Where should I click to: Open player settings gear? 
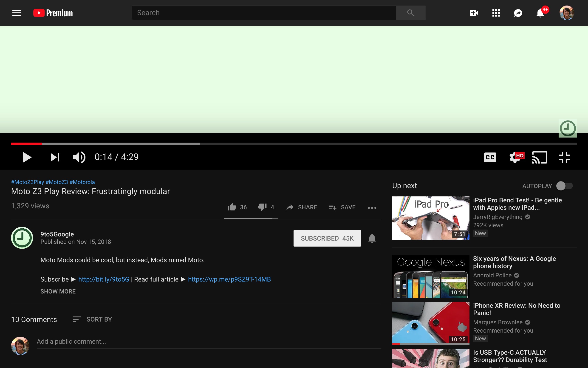coord(516,157)
